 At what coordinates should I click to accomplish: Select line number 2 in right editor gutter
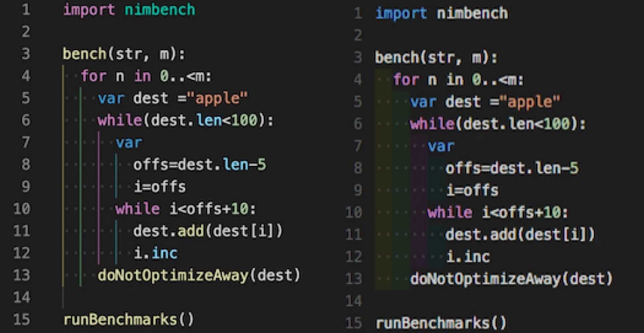pyautogui.click(x=358, y=36)
